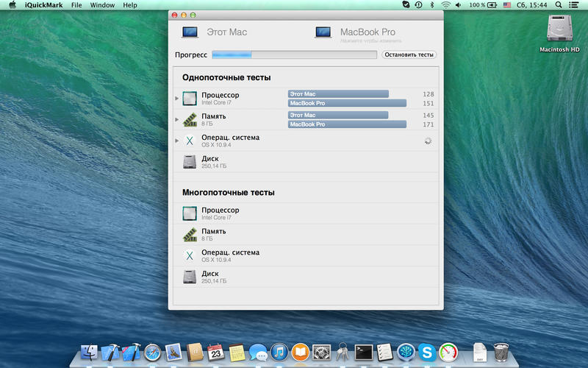Viewport: 588px width, 368px height.
Task: Open the File menu
Action: [x=76, y=5]
